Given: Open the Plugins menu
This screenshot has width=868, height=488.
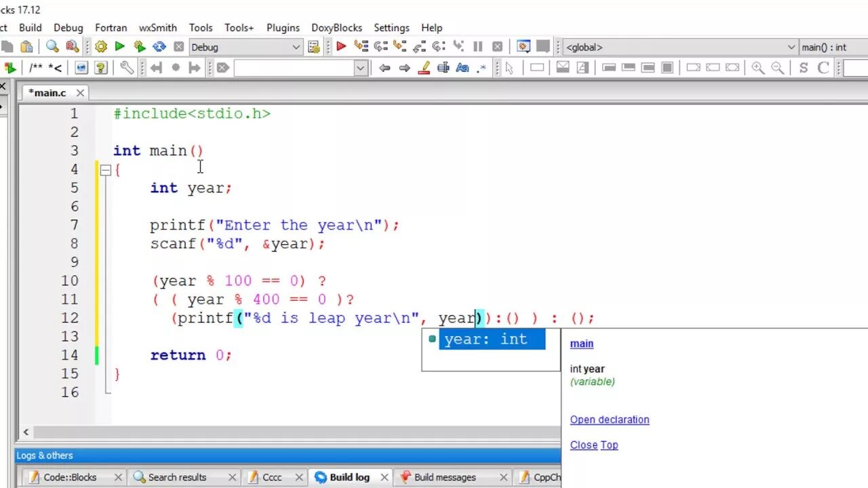Looking at the screenshot, I should [x=283, y=28].
